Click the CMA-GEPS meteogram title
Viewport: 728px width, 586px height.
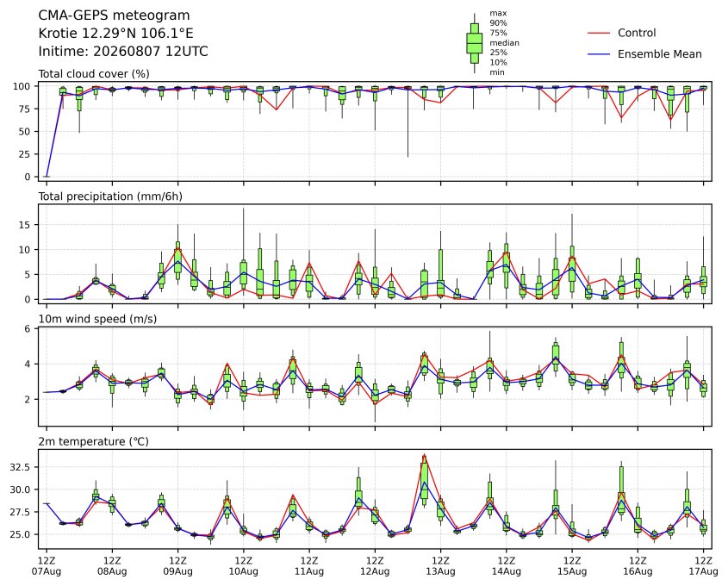114,16
